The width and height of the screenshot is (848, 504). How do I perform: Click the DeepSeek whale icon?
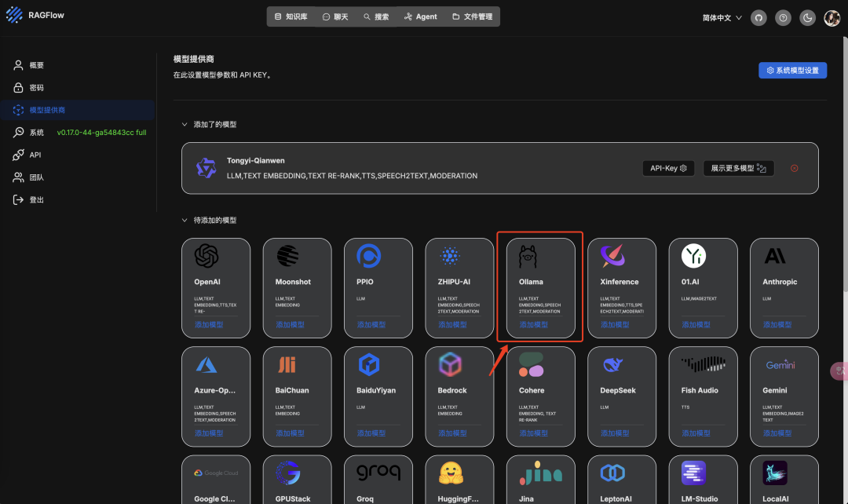pyautogui.click(x=612, y=365)
